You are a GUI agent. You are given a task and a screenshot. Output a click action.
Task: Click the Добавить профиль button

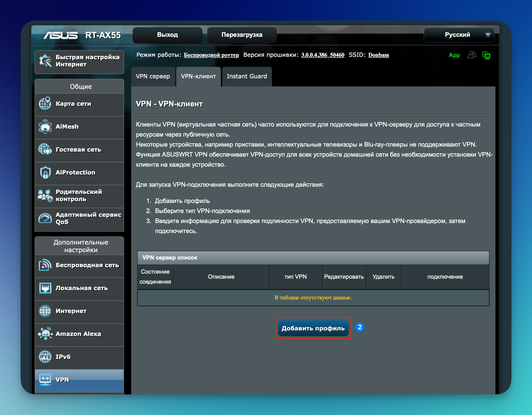pyautogui.click(x=313, y=328)
